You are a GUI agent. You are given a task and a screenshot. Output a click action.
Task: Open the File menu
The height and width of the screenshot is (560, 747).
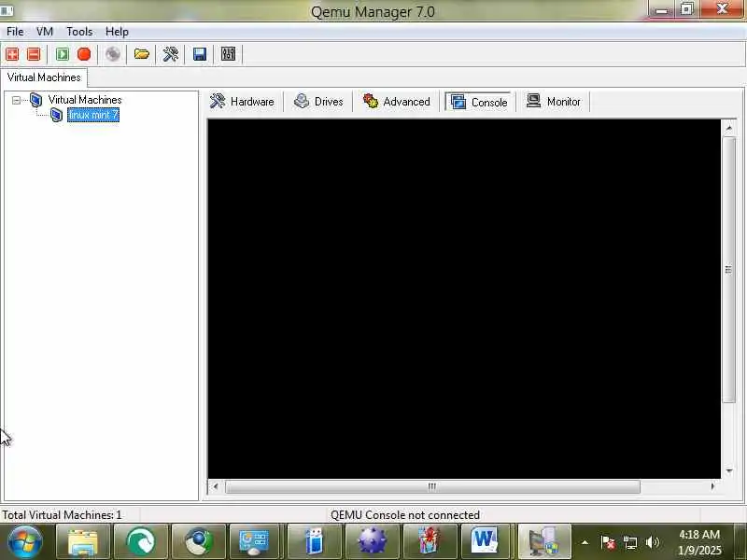tap(15, 32)
